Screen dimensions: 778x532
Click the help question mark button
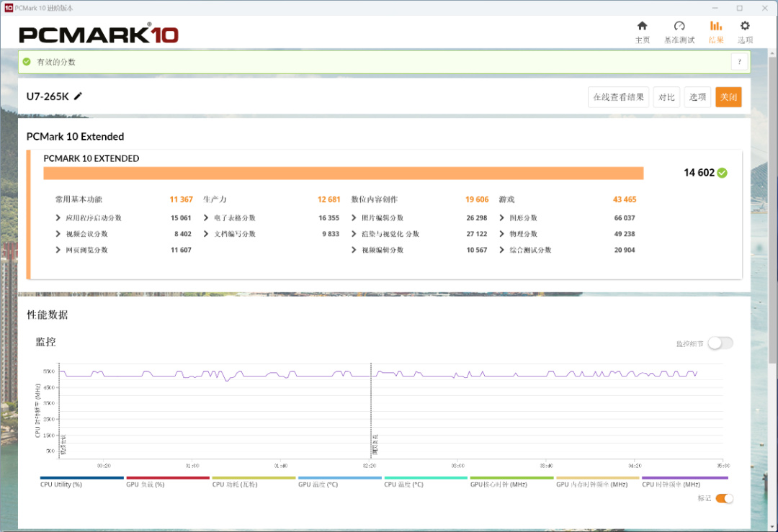point(739,62)
